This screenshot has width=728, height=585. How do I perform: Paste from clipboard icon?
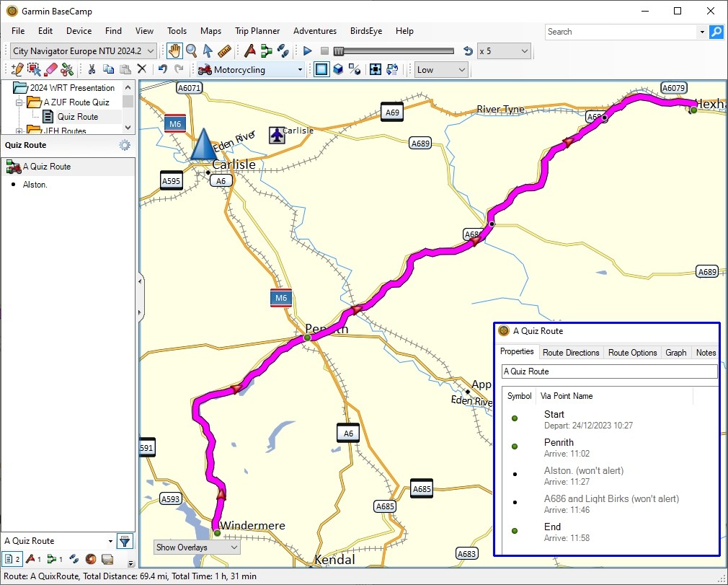125,69
